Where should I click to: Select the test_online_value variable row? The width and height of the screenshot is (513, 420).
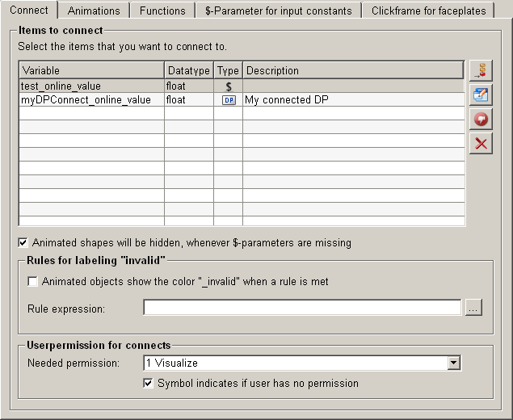pyautogui.click(x=90, y=86)
